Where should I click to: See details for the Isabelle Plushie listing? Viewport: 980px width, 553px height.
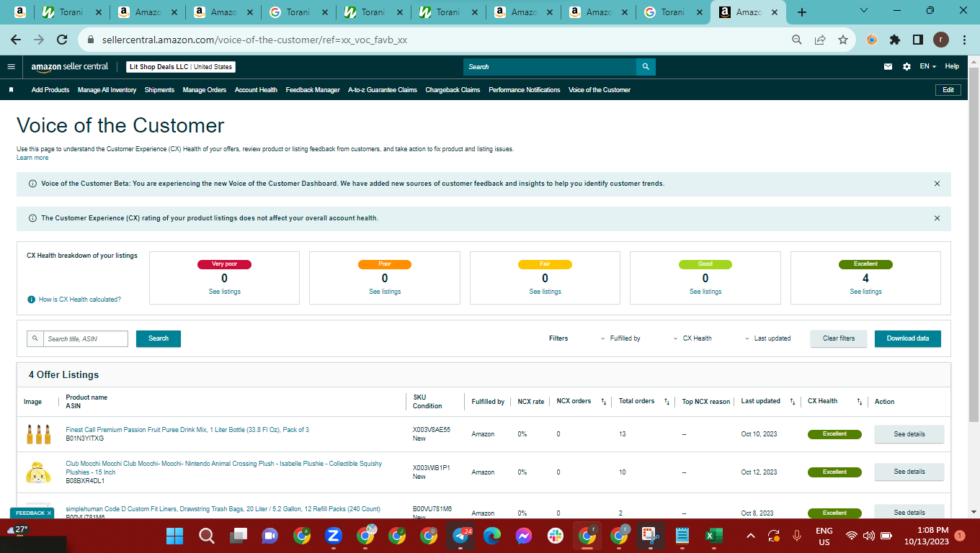pos(909,472)
